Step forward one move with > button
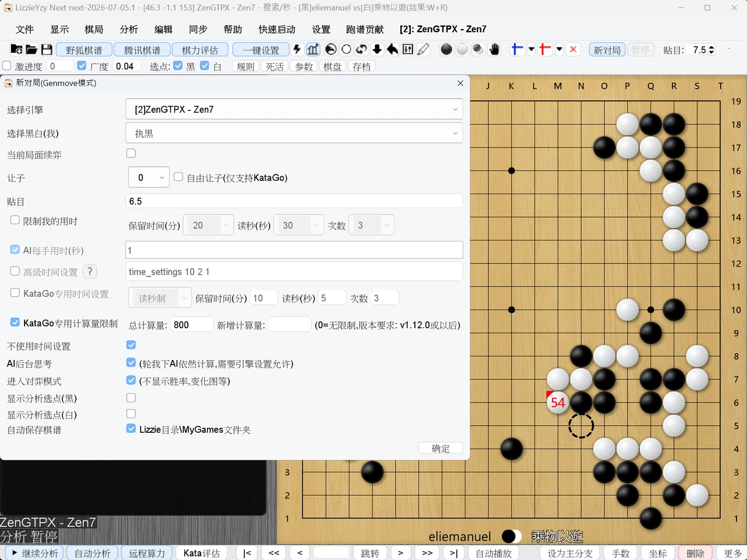The height and width of the screenshot is (560, 747). click(x=400, y=553)
